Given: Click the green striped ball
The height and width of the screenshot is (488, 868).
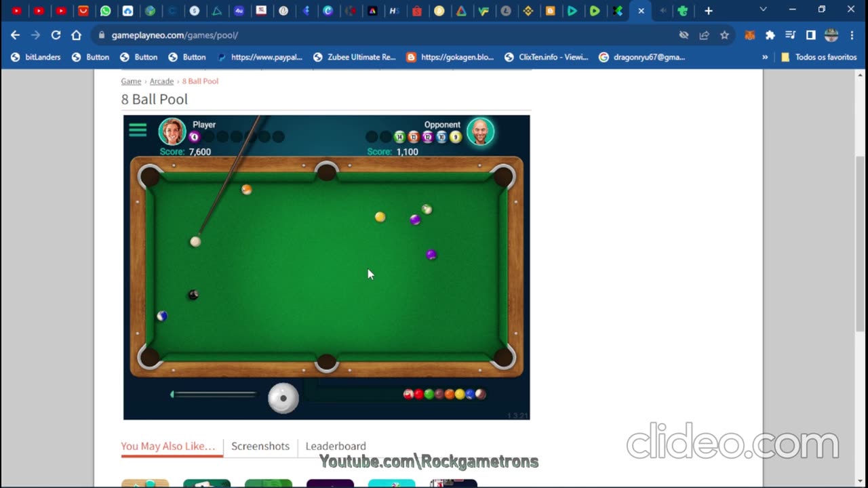Looking at the screenshot, I should (x=427, y=209).
